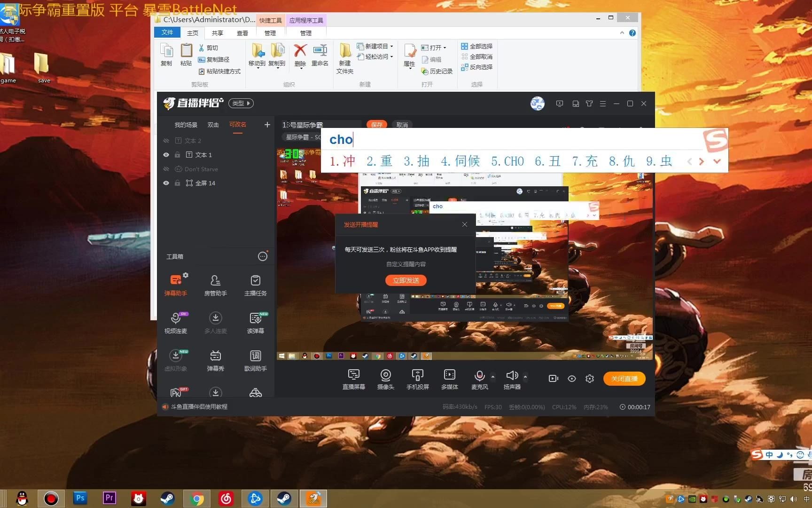Open Google Chrome from the taskbar

tap(197, 498)
